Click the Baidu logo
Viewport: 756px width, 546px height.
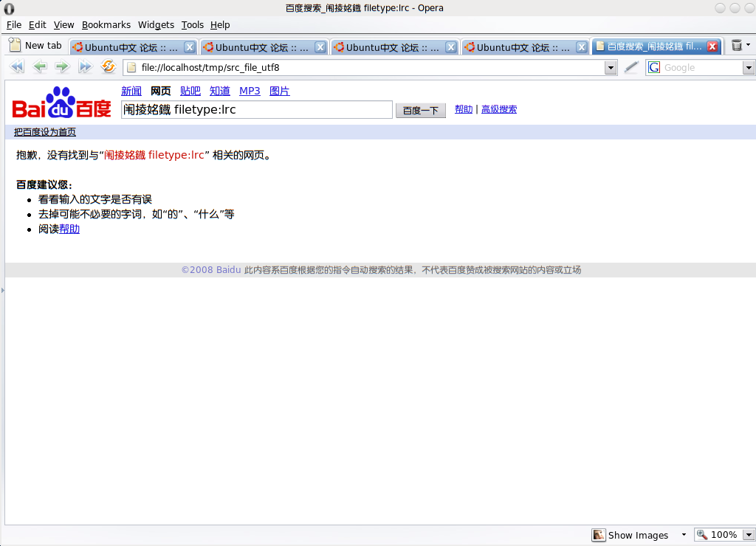(62, 102)
